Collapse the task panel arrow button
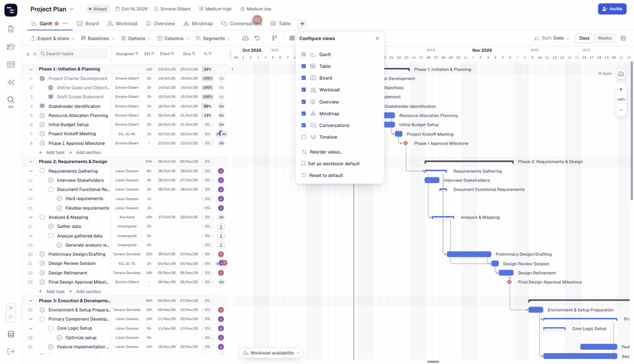 [x=232, y=69]
